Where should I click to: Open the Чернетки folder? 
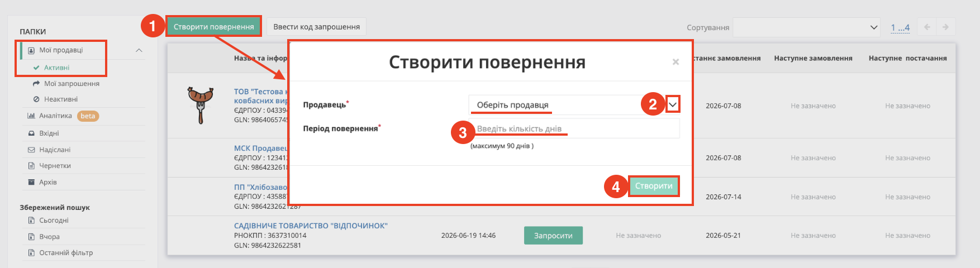(x=55, y=166)
